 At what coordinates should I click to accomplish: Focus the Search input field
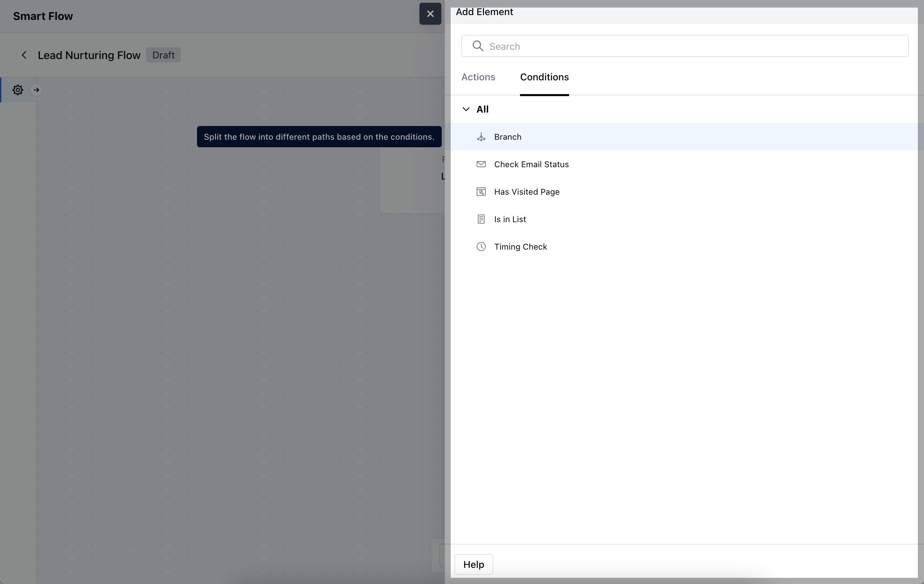[691, 46]
